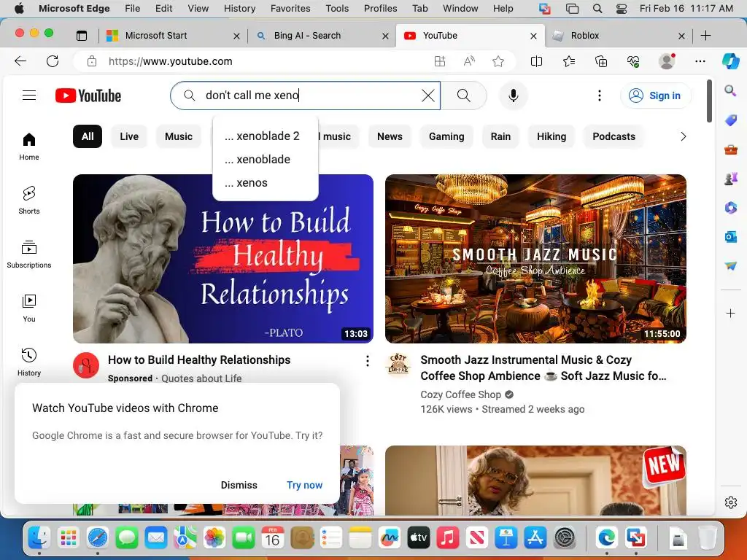Clear the search box with the X

427,96
